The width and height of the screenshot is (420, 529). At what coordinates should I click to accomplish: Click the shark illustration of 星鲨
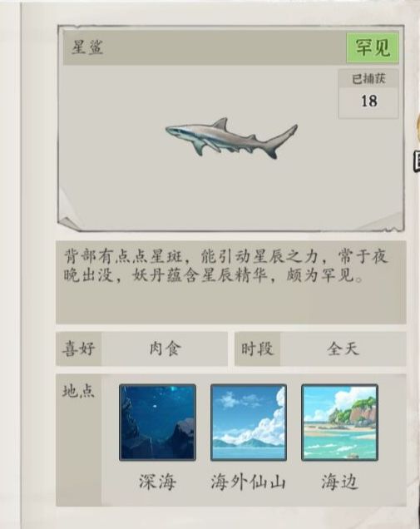click(x=231, y=138)
